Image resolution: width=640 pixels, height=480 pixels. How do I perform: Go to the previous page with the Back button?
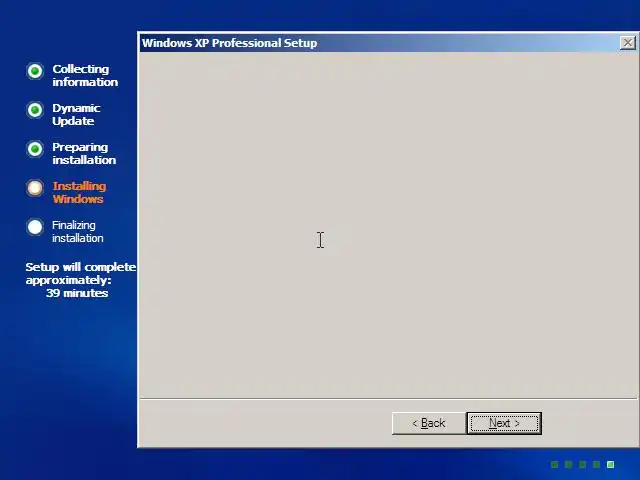click(429, 423)
